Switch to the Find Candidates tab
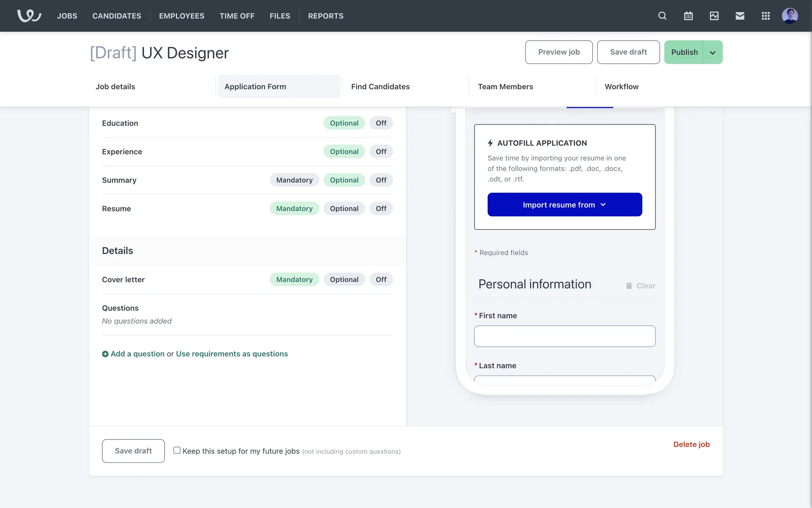812x508 pixels. [380, 86]
